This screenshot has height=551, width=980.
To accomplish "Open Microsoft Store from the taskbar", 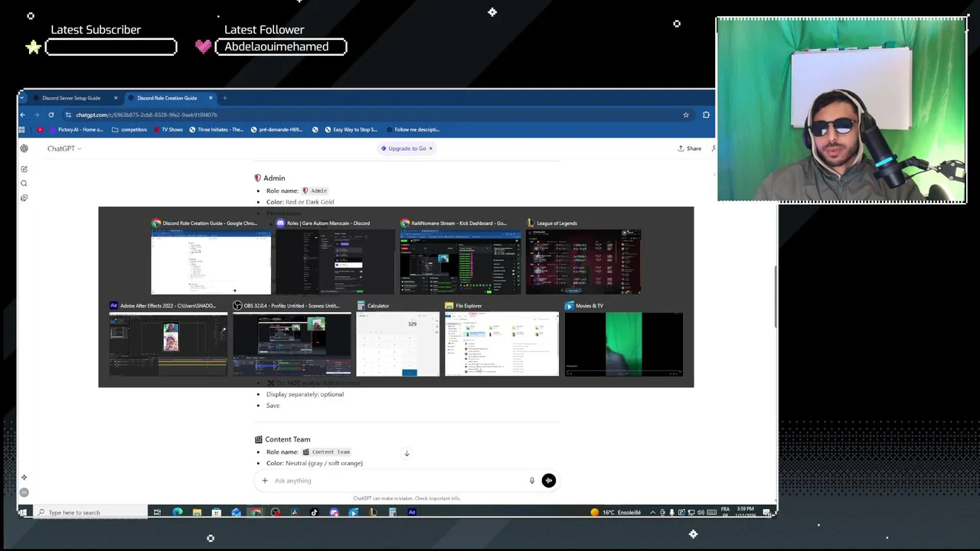I will tap(217, 513).
